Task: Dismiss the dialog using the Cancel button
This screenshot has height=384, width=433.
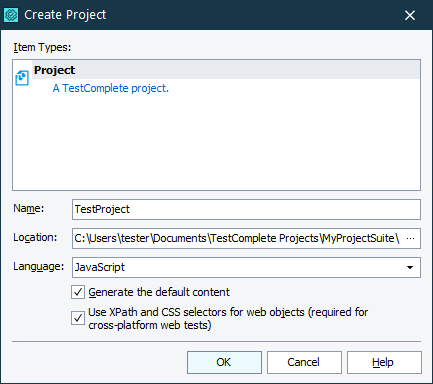Action: pyautogui.click(x=304, y=362)
